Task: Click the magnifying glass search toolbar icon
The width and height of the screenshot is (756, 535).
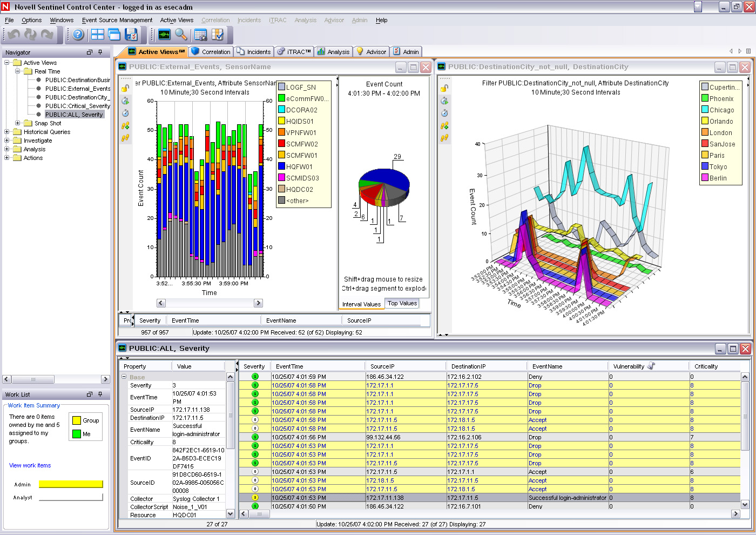Action: pos(181,35)
